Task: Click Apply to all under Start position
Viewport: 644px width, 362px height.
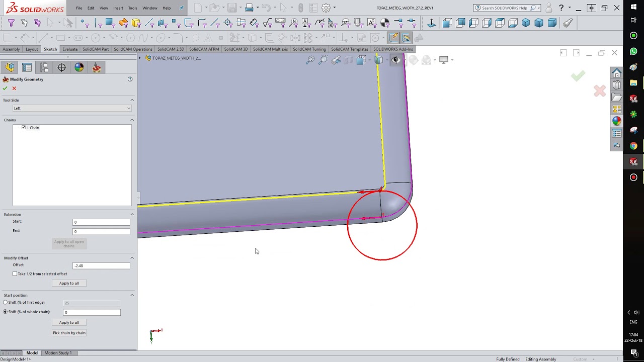Action: pyautogui.click(x=69, y=322)
